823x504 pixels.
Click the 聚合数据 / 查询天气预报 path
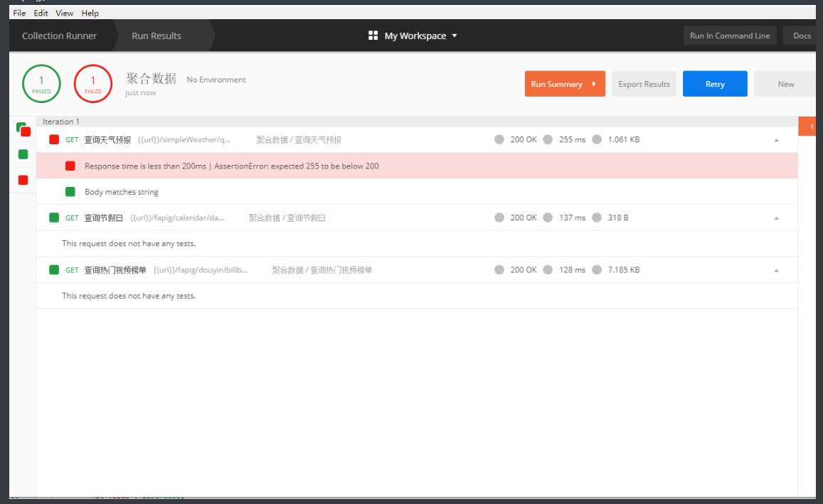tap(299, 139)
